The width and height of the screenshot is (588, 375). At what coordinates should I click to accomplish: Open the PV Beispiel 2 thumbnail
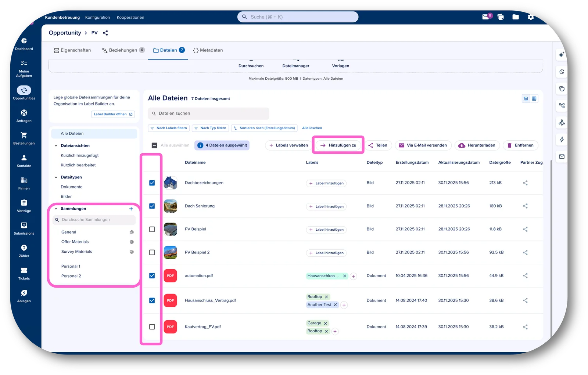[x=170, y=252]
